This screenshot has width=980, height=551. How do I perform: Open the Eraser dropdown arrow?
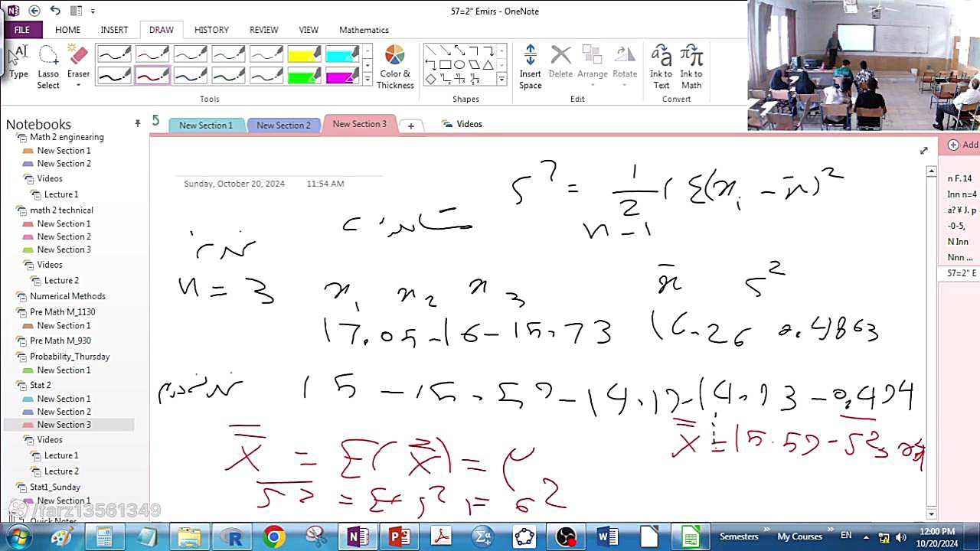click(78, 85)
